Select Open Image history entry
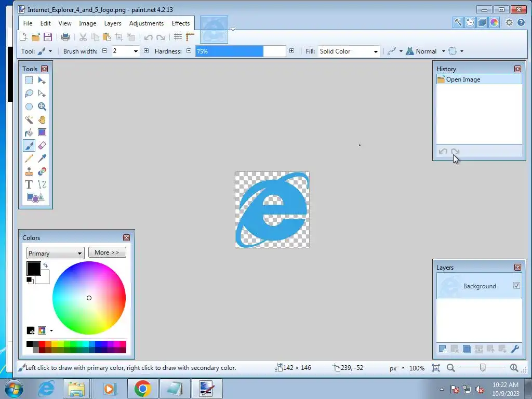The image size is (532, 399). pos(479,79)
